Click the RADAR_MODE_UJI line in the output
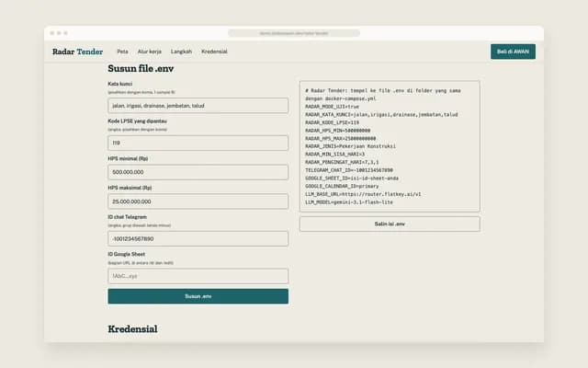This screenshot has height=368, width=588. click(332, 107)
